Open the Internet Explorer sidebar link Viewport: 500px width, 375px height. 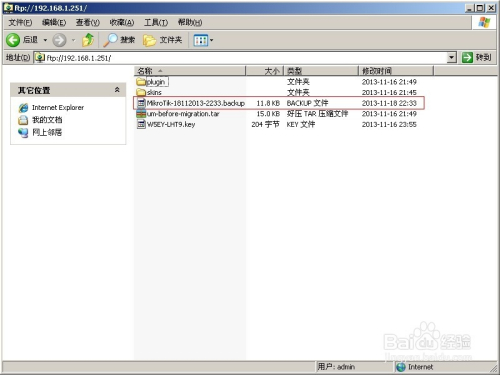[58, 108]
